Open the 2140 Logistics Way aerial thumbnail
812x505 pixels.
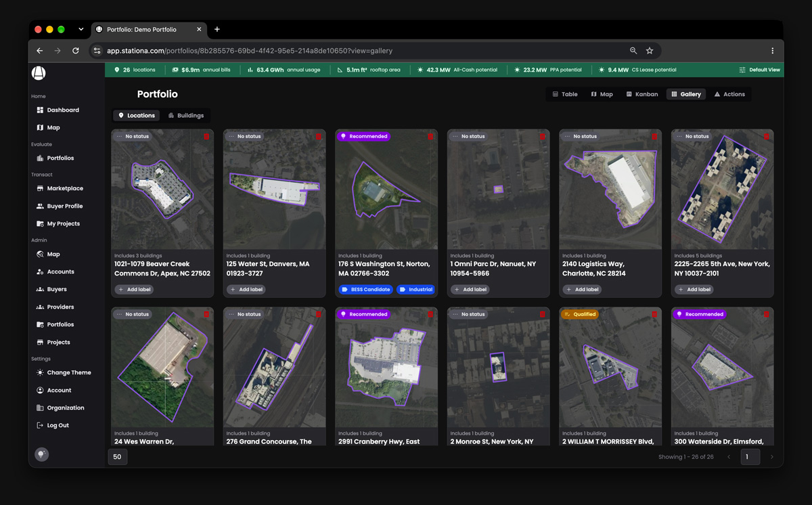tap(610, 189)
